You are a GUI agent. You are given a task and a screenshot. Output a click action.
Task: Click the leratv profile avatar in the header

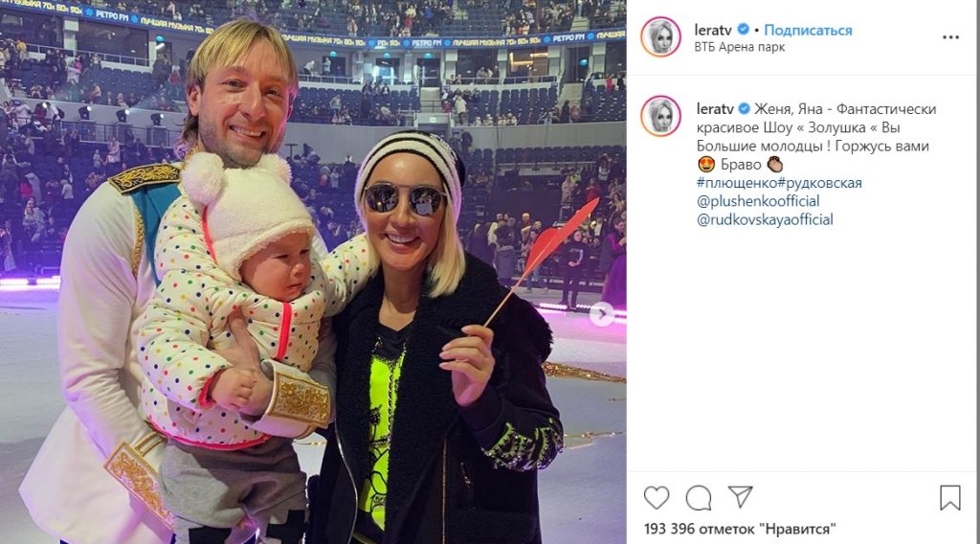(x=660, y=37)
